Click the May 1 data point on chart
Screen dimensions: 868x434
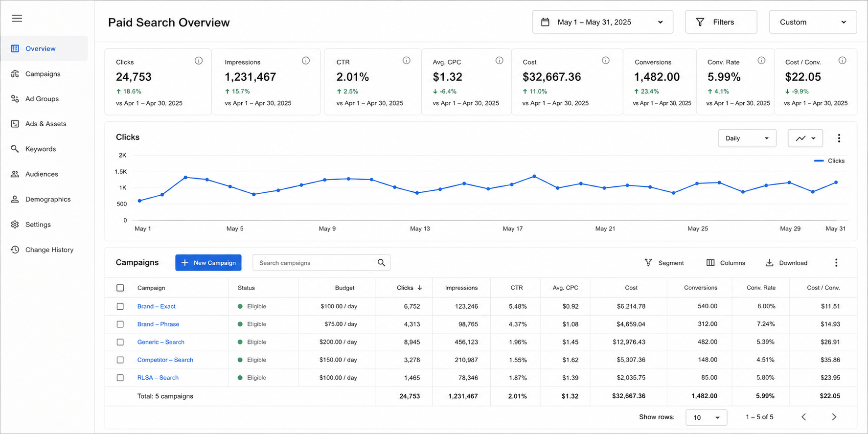coord(139,201)
